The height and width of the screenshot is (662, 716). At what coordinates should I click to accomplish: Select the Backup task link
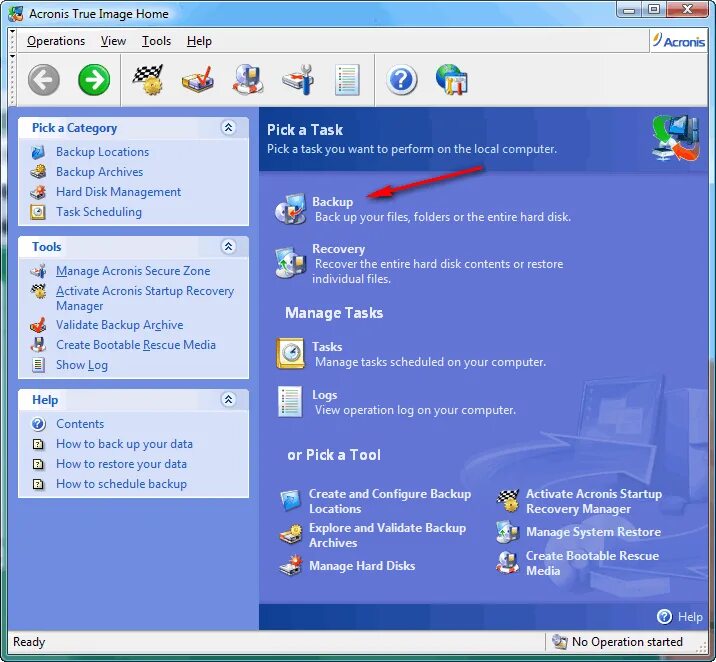[332, 201]
